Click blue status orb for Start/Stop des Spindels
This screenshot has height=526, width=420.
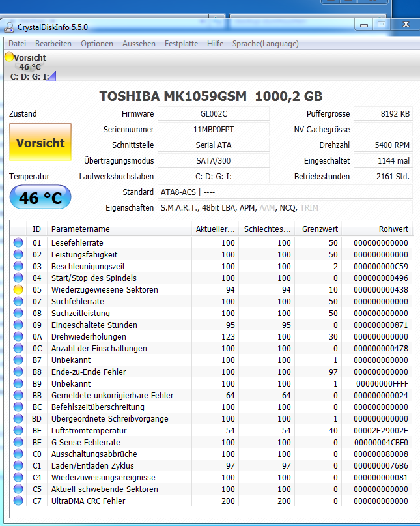coord(18,278)
